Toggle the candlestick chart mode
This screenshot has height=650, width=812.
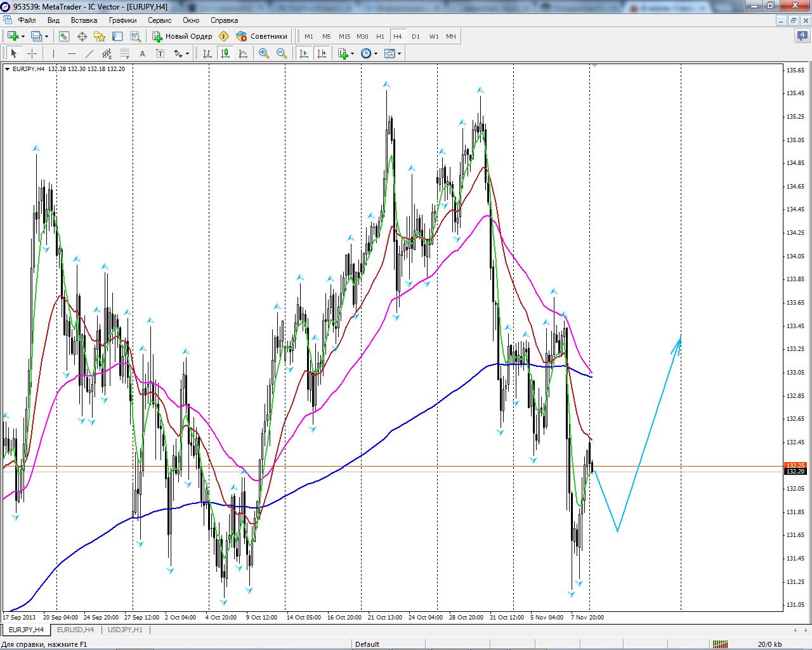point(225,54)
